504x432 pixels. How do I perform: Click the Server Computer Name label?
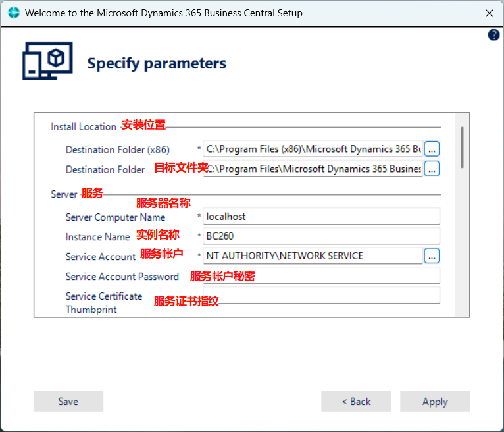coord(115,217)
